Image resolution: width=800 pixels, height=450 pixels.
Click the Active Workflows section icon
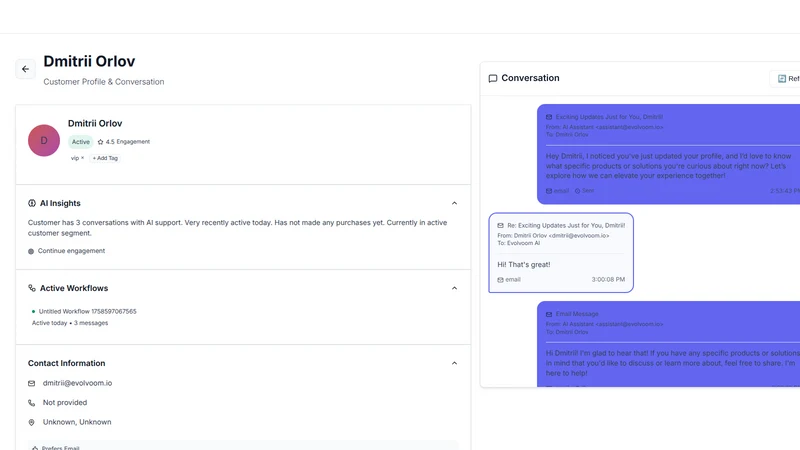tap(32, 288)
